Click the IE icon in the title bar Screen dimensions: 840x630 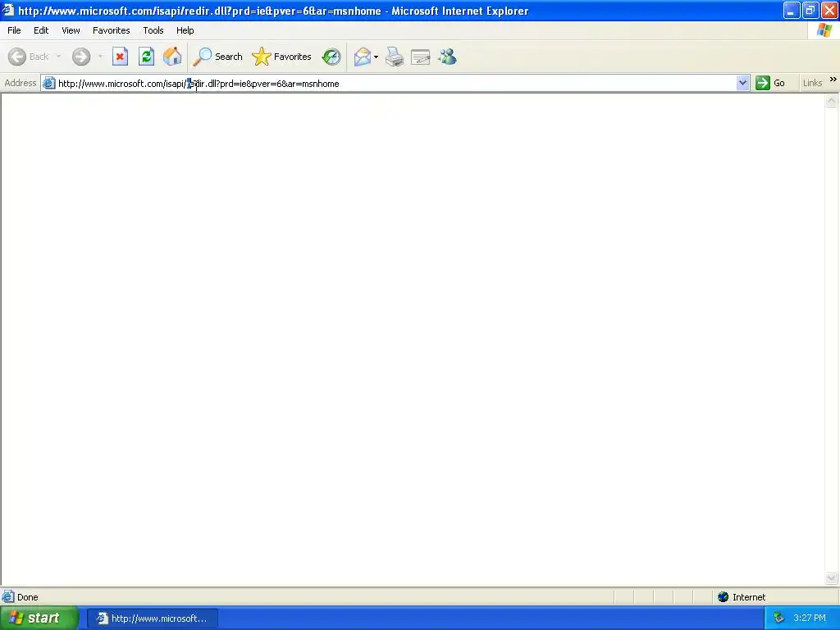click(x=8, y=10)
